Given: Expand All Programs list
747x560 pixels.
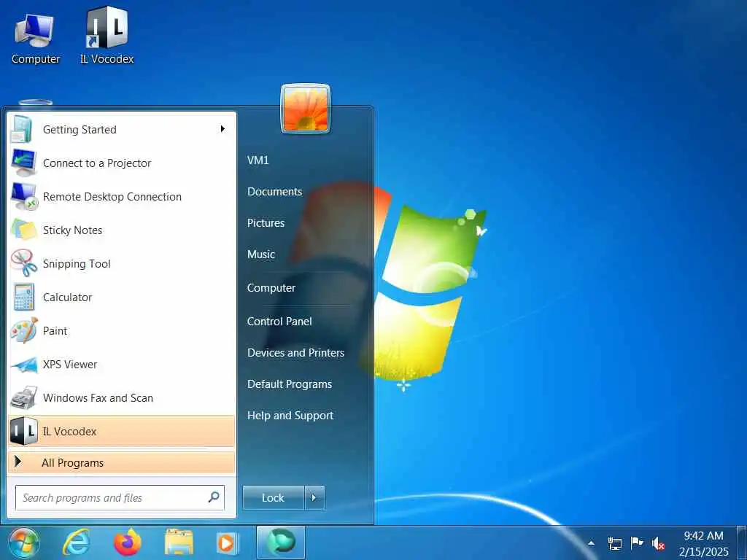Looking at the screenshot, I should click(x=122, y=462).
